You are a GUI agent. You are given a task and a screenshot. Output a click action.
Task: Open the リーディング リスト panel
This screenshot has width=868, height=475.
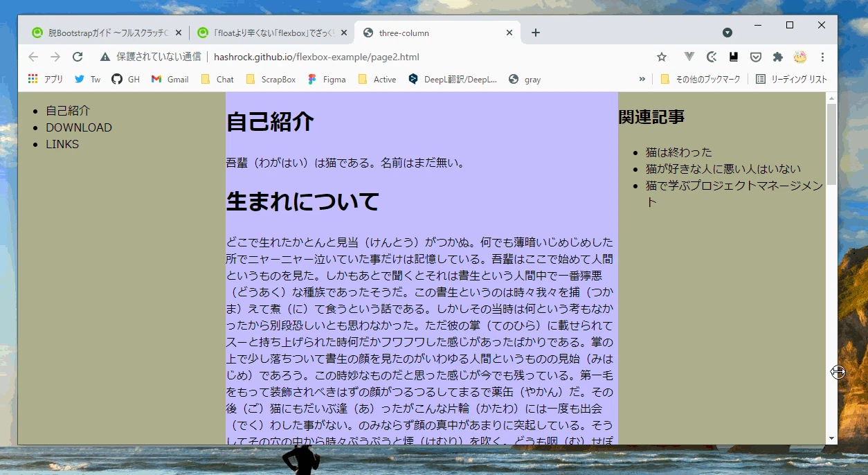791,79
